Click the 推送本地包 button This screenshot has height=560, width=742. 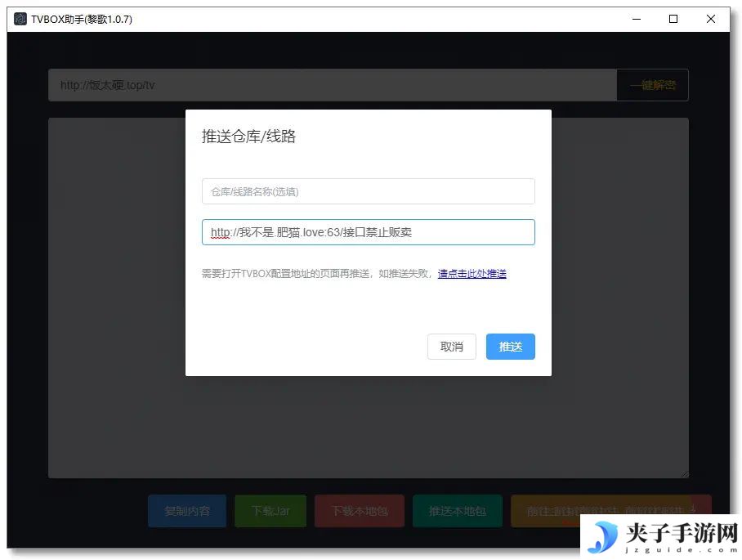click(457, 511)
